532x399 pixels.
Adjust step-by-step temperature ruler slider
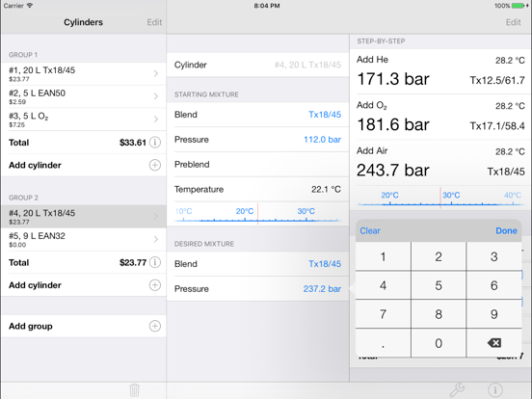[x=440, y=198]
